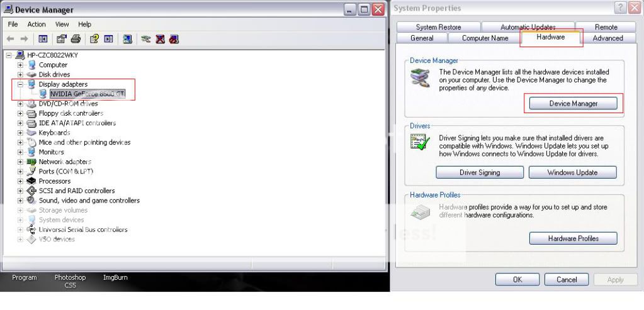
Task: Select the NVIDIA GeForce 8500 GT device
Action: (88, 94)
